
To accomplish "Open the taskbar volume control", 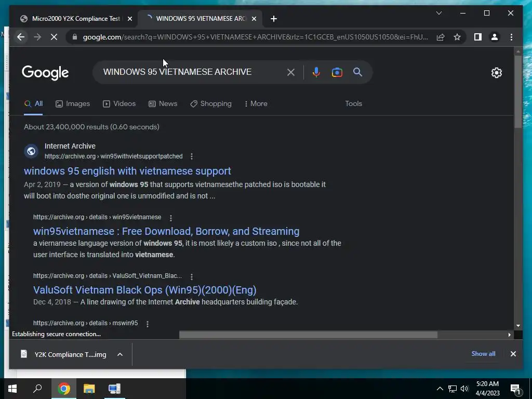I will pyautogui.click(x=464, y=389).
